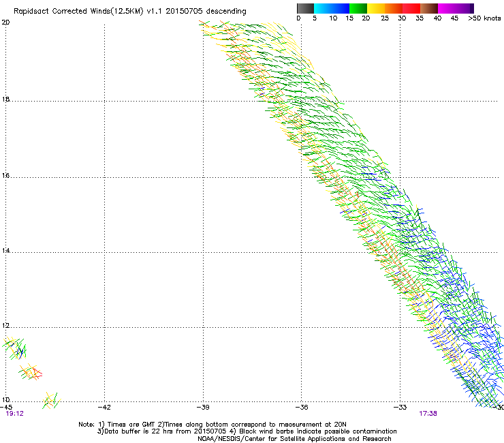Click the longitude label -42
The width and height of the screenshot is (504, 443).
coord(104,407)
